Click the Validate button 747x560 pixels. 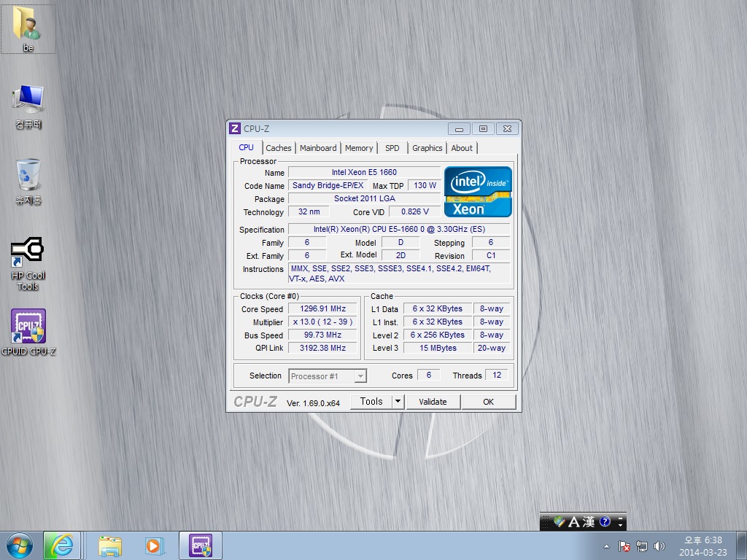pos(433,402)
